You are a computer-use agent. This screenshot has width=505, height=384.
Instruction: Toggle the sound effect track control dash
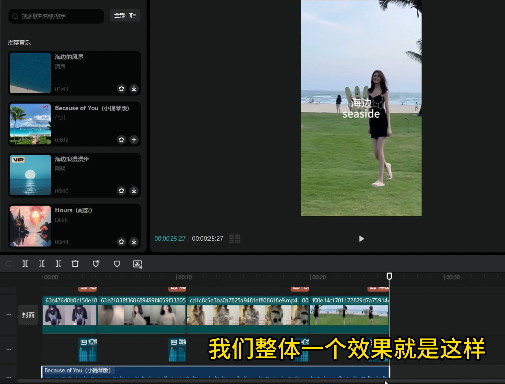9,350
